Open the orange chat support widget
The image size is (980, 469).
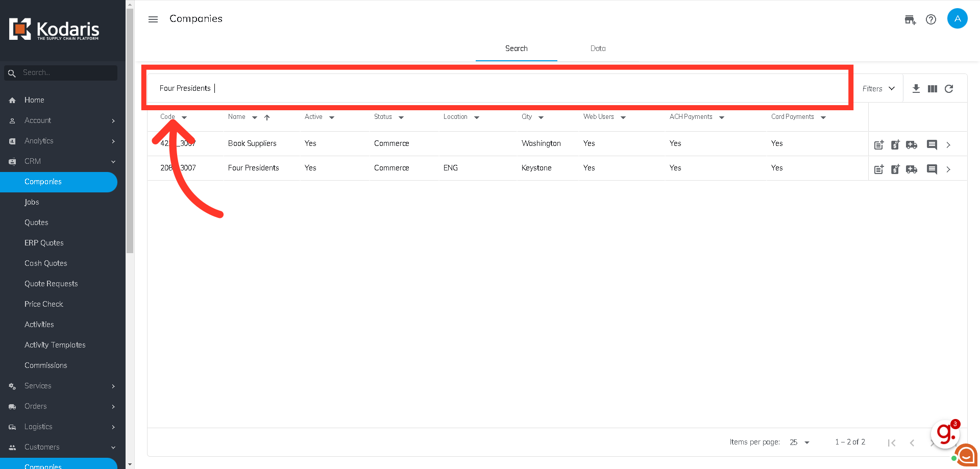[x=966, y=455]
